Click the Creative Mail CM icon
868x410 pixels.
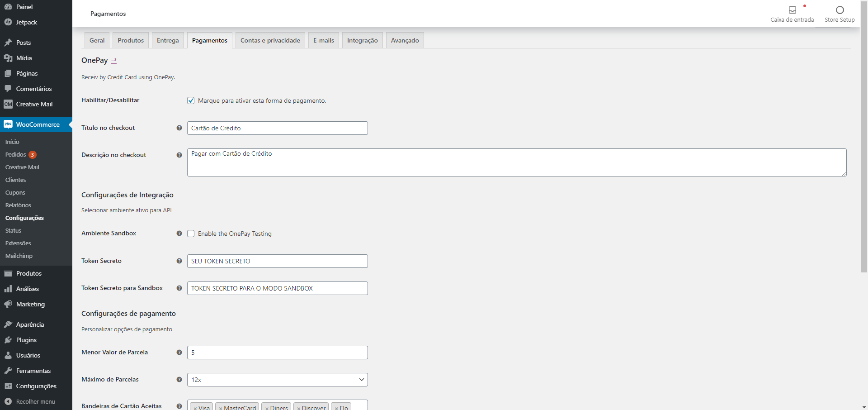[8, 104]
